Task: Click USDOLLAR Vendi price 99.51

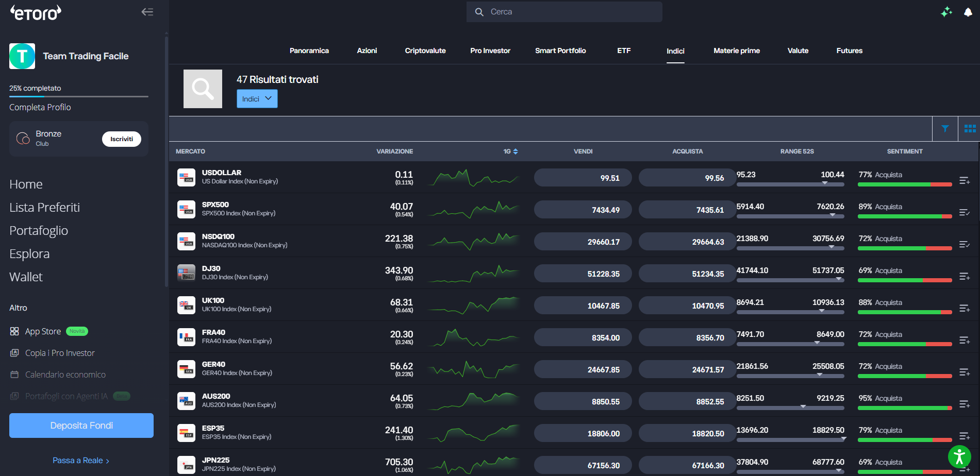Action: [x=583, y=178]
